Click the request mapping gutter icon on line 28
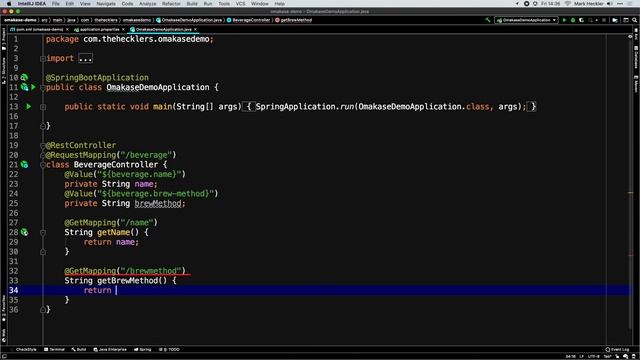The width and height of the screenshot is (640, 360). coord(24,232)
